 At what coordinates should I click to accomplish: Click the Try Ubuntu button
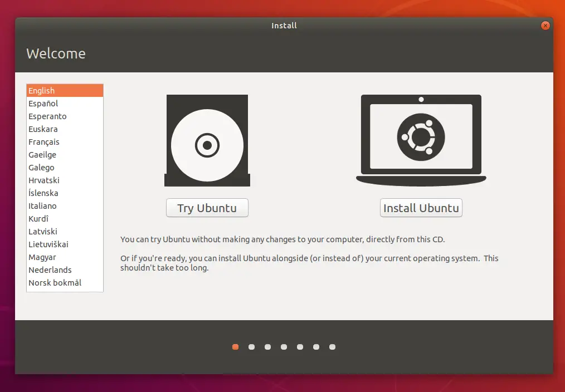tap(207, 208)
